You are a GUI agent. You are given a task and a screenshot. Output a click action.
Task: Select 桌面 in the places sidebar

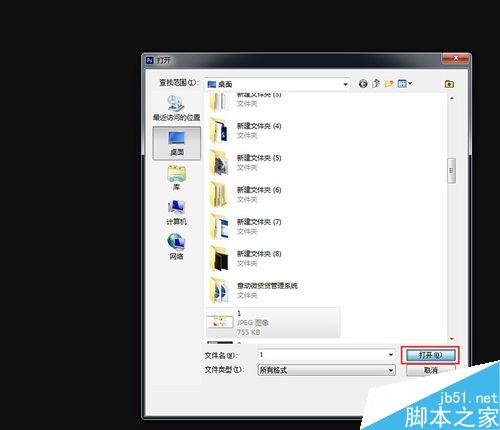177,143
